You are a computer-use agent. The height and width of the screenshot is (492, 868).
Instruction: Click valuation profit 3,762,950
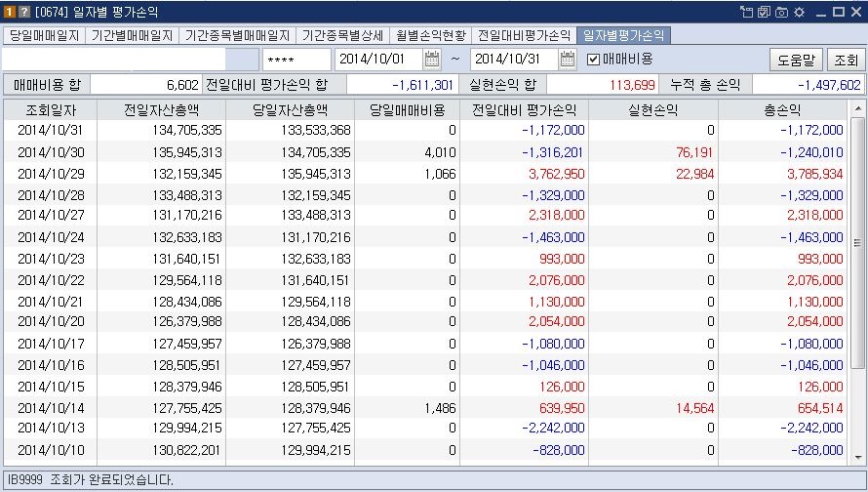tap(556, 174)
